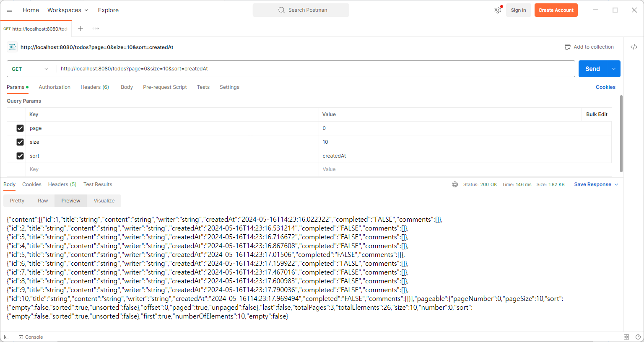Open the request Settings tab
The height and width of the screenshot is (342, 644).
[229, 87]
